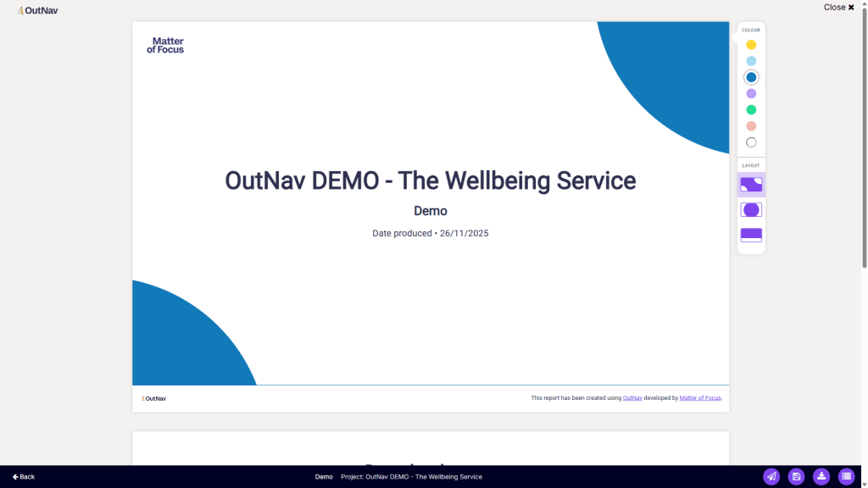This screenshot has width=868, height=488.
Task: Choose the white colour swatch
Action: point(751,142)
